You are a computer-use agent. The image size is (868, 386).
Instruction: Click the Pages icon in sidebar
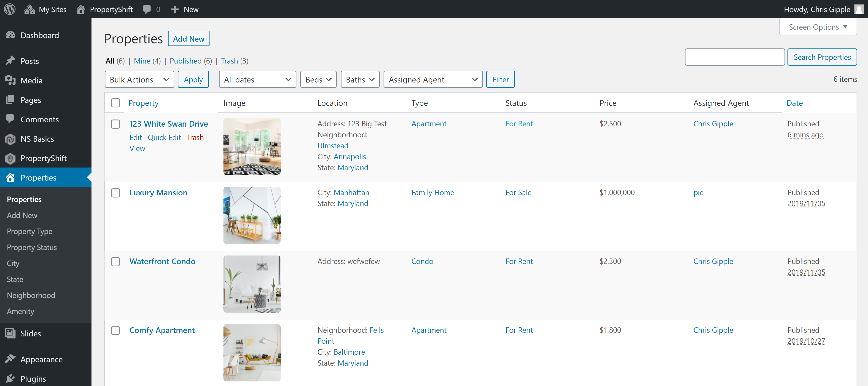point(11,100)
